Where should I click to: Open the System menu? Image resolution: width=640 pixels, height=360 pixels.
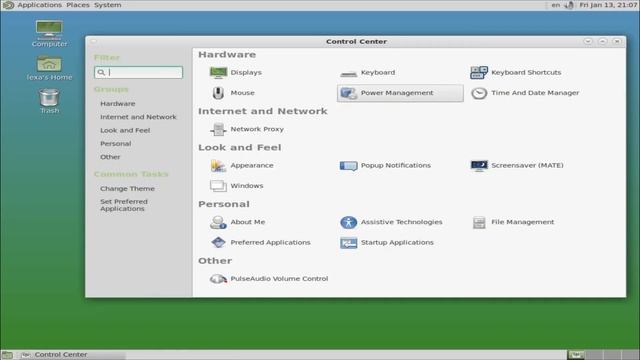pos(107,5)
